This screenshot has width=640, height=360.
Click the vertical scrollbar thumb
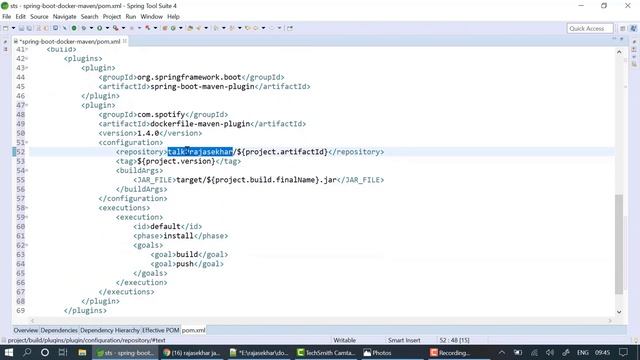(619, 244)
